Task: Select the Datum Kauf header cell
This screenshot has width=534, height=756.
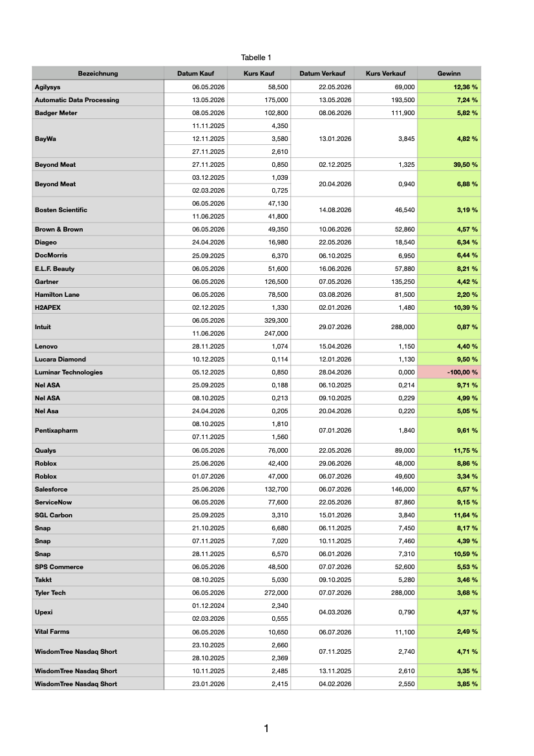Action: (195, 73)
